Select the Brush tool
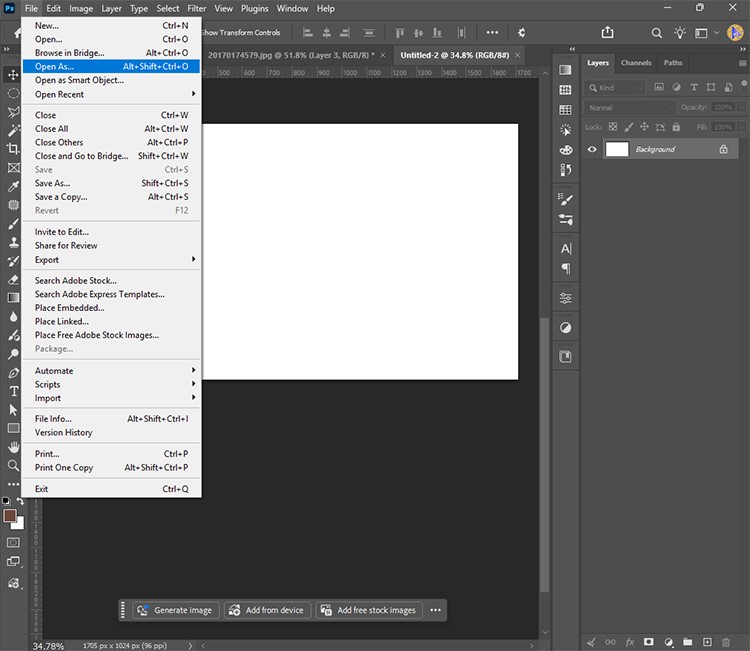750x651 pixels. click(13, 224)
